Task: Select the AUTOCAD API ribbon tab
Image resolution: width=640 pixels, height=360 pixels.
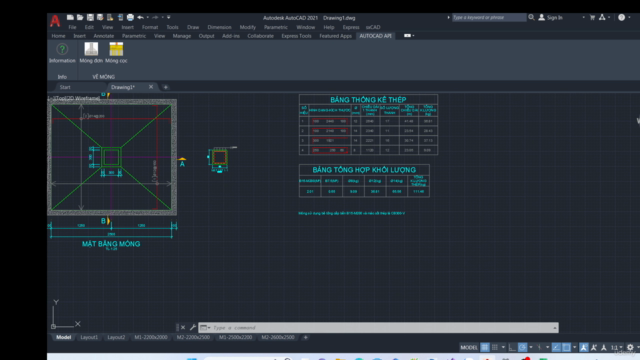Action: (x=375, y=36)
